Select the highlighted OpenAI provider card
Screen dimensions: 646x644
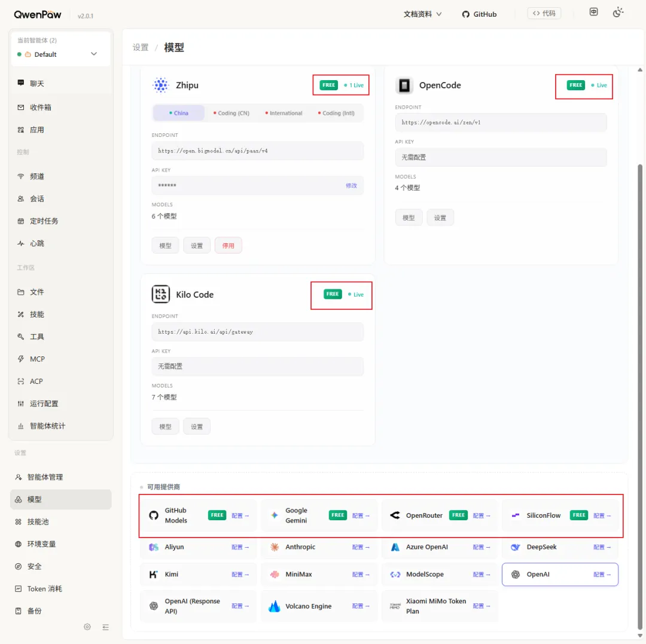tap(560, 575)
